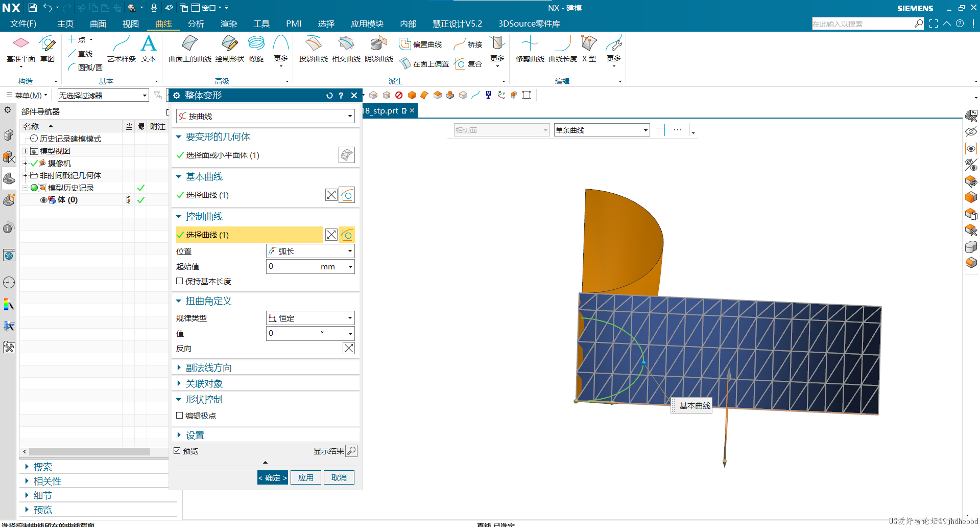Click the face selection icon in dialog
The width and height of the screenshot is (980, 527).
(x=347, y=155)
